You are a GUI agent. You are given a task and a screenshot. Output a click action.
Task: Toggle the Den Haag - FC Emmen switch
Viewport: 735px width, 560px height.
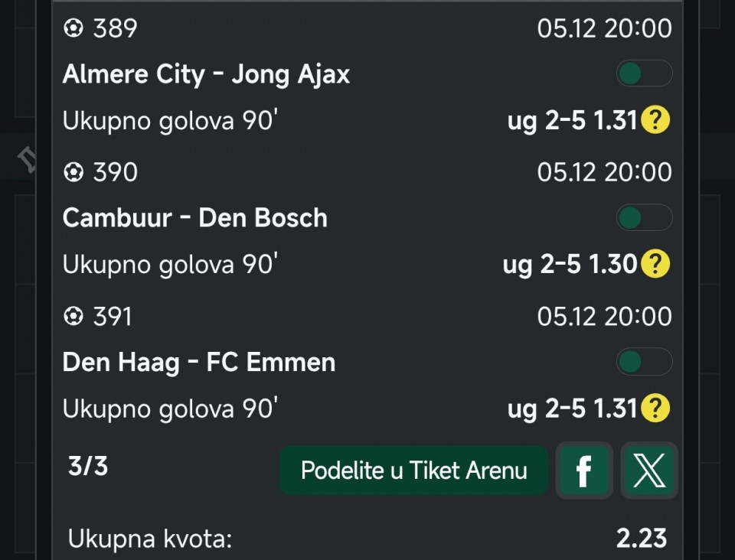coord(643,362)
